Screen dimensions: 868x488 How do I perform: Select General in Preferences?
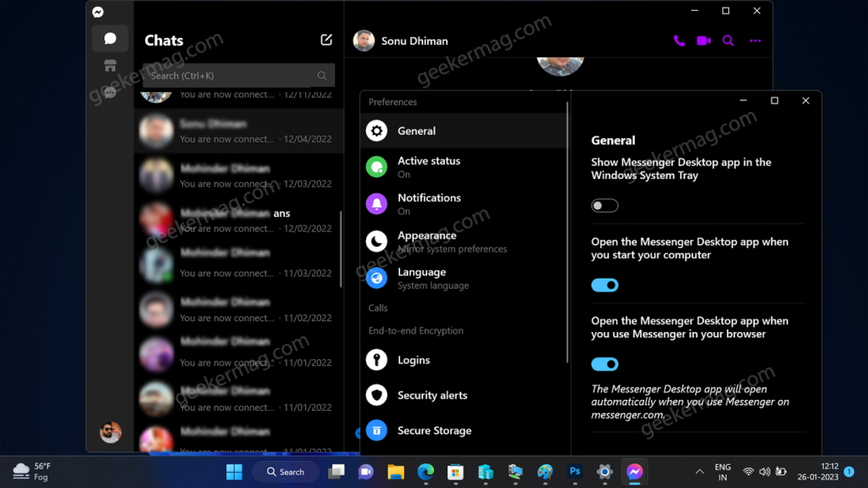coord(464,131)
